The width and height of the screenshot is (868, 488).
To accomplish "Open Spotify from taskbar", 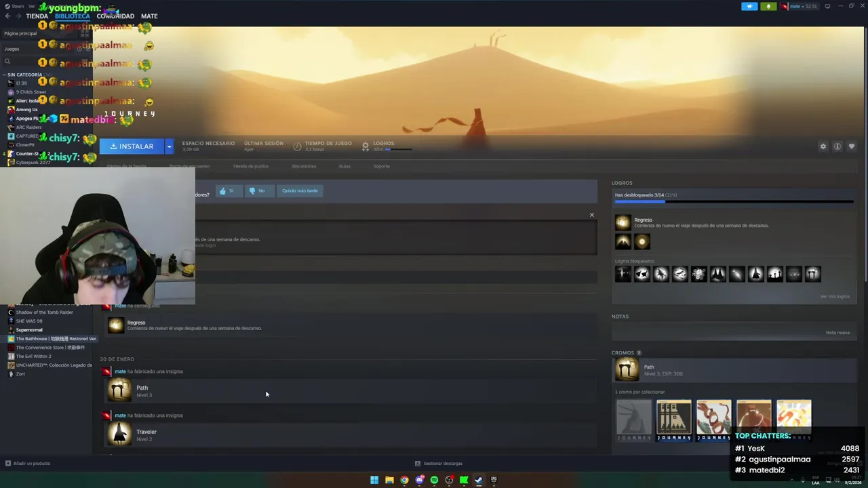I will coord(434,480).
